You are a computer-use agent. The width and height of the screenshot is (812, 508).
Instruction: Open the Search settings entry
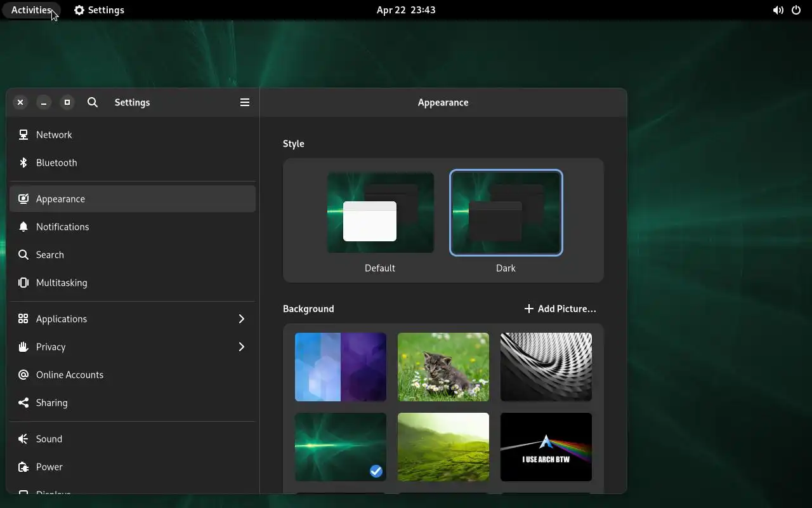pyautogui.click(x=133, y=255)
